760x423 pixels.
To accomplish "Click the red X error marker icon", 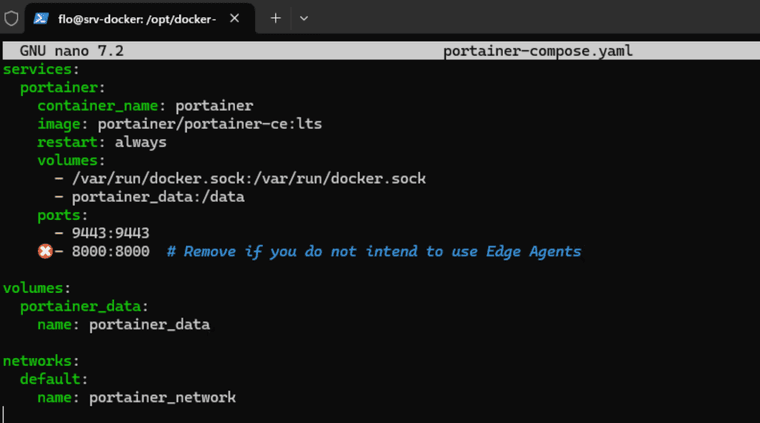I will coord(45,252).
